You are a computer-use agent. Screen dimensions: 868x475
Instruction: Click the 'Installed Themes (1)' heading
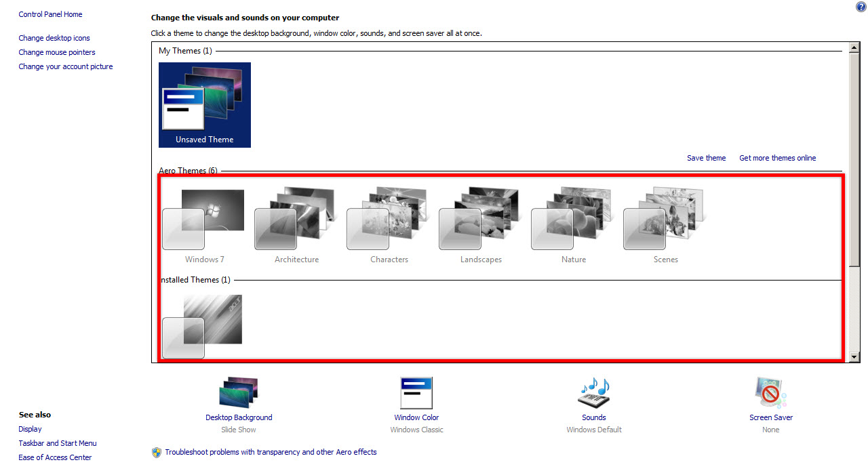pyautogui.click(x=195, y=280)
